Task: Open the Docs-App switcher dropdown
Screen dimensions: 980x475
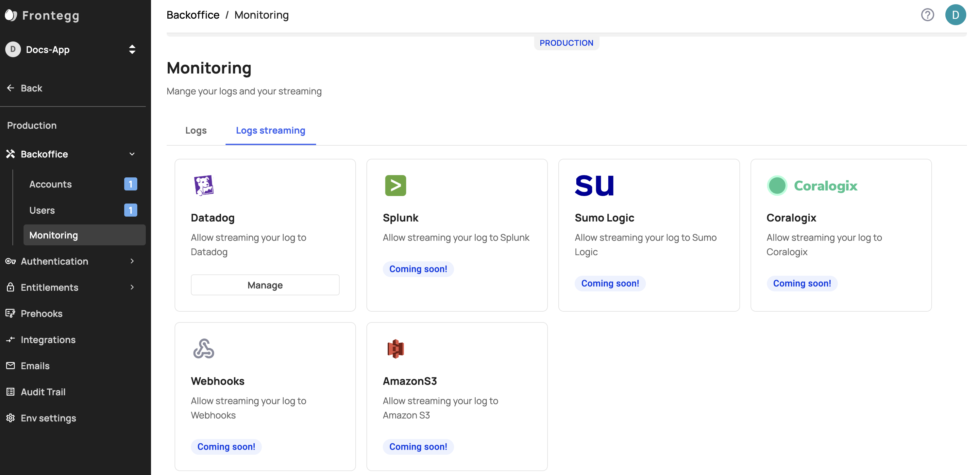Action: click(132, 49)
